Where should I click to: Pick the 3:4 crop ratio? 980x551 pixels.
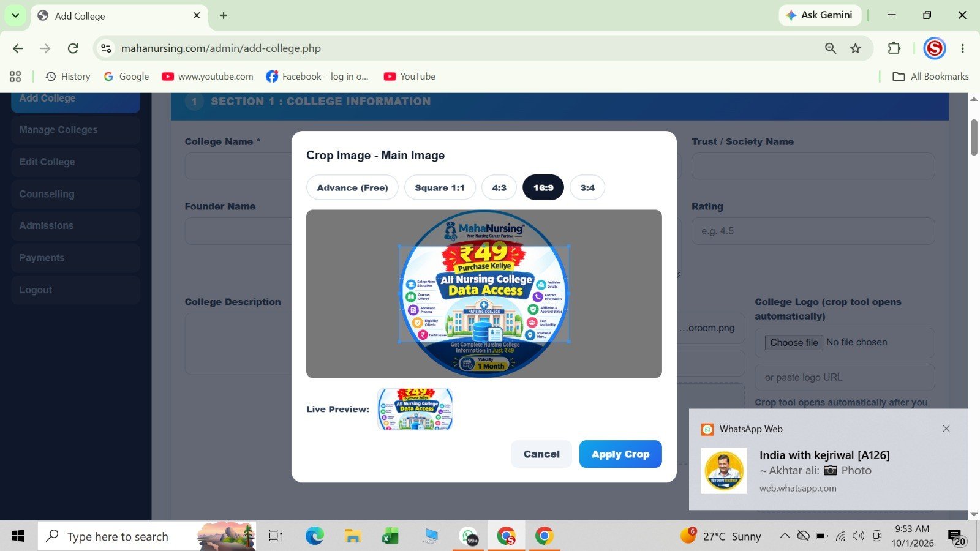(587, 187)
